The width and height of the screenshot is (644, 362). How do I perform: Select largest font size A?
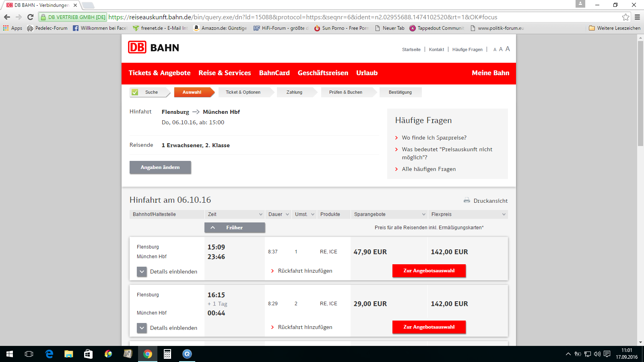508,49
